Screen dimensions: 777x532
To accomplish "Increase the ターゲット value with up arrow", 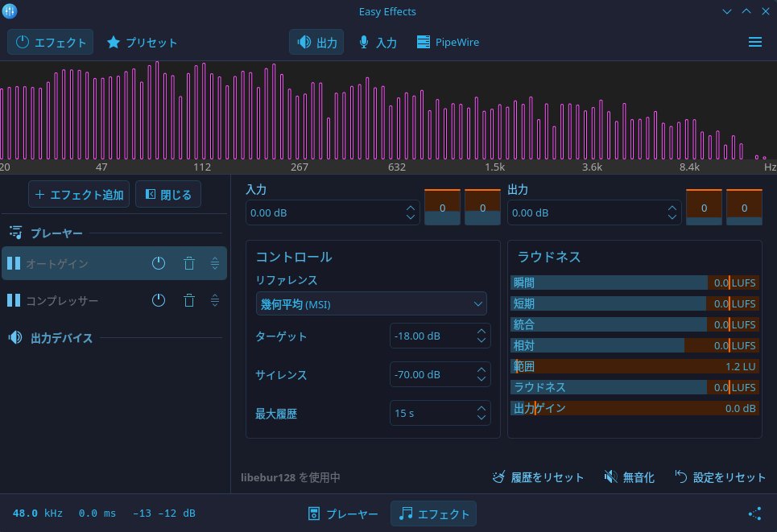I will [481, 332].
